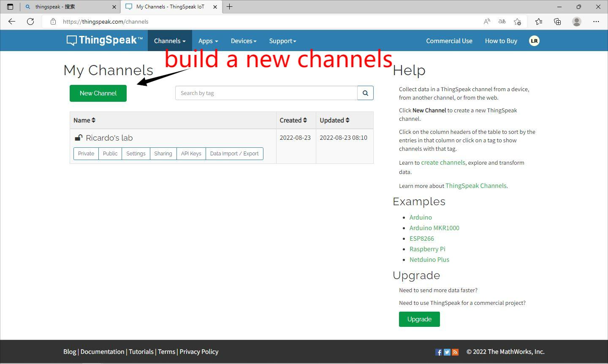Click the green Upgrade button

tap(419, 319)
